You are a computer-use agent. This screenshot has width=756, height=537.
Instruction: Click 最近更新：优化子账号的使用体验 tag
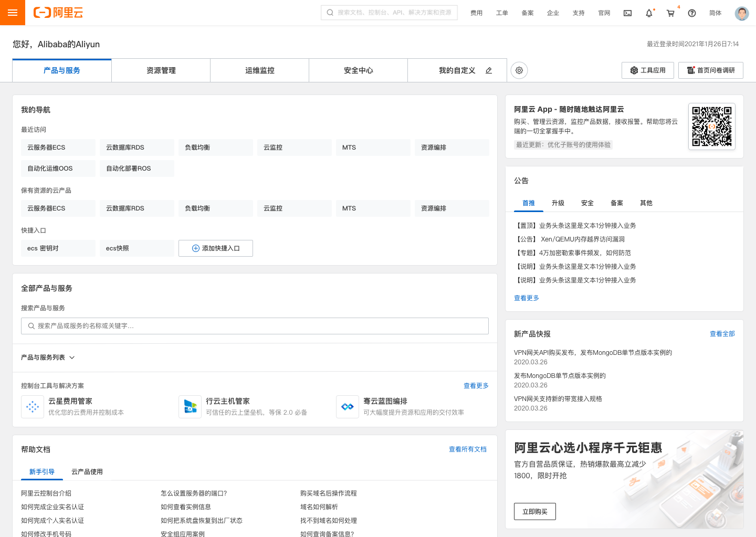click(563, 145)
